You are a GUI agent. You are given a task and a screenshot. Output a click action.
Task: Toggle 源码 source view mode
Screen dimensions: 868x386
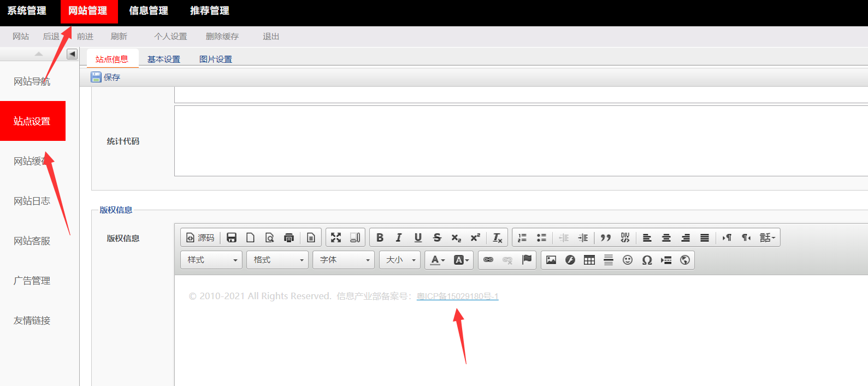[200, 237]
